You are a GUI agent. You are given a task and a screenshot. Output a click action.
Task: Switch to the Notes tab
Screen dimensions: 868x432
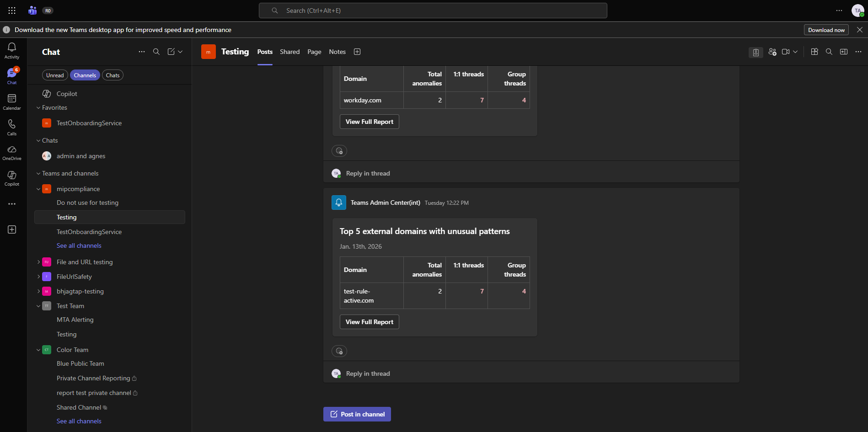(338, 52)
